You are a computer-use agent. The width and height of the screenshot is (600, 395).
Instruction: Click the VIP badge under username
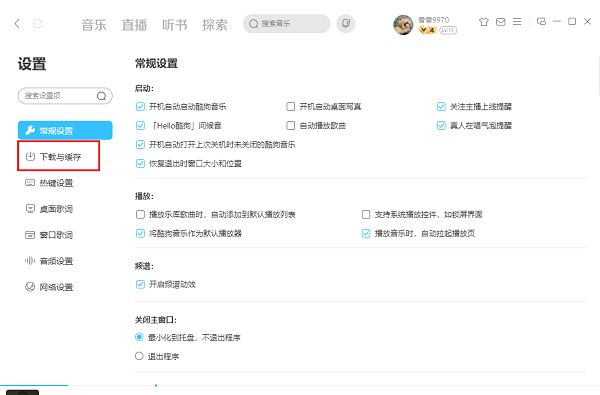tap(427, 30)
